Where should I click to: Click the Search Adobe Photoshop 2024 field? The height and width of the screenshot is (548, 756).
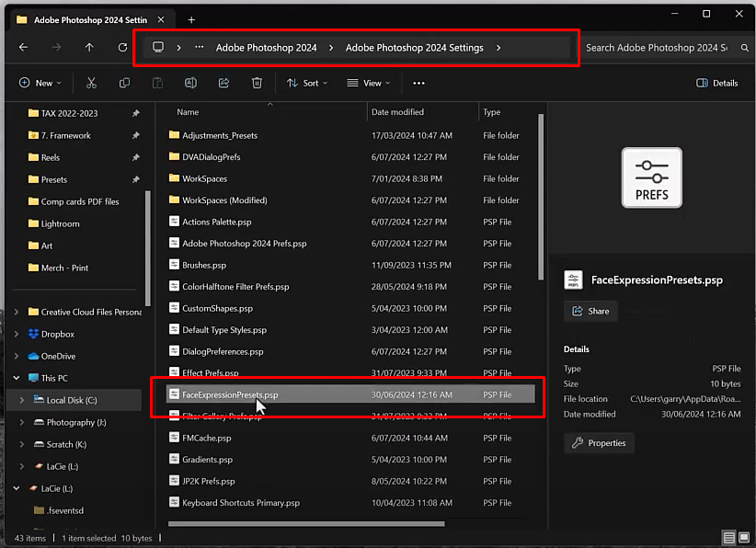tap(656, 48)
